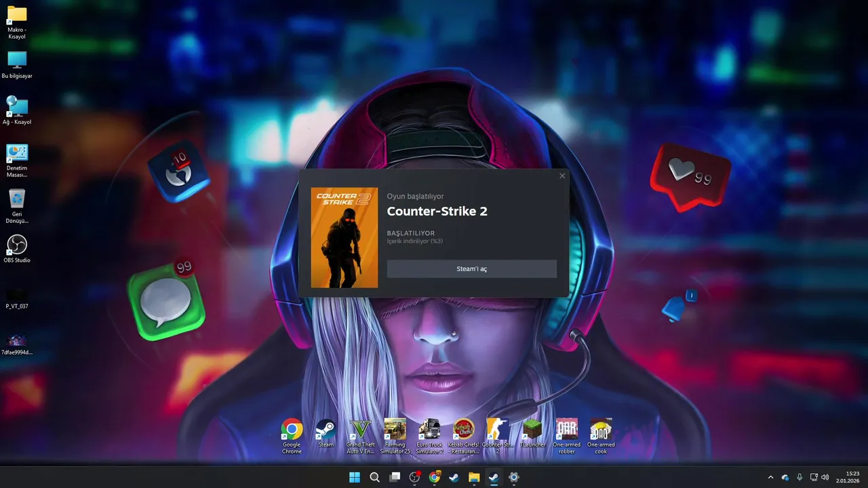Select the 7dfae9994d... desktop file
This screenshot has width=868, height=488.
pyautogui.click(x=17, y=344)
